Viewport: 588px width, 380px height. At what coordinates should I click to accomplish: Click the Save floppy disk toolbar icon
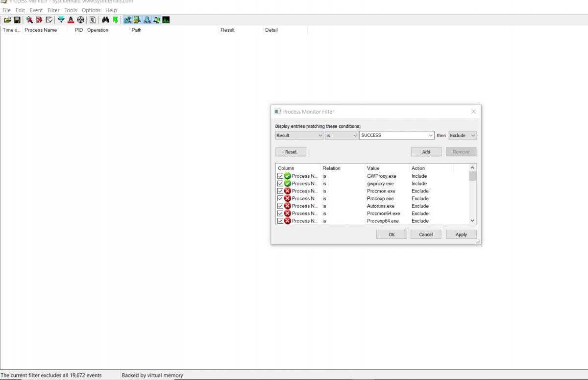click(x=17, y=20)
